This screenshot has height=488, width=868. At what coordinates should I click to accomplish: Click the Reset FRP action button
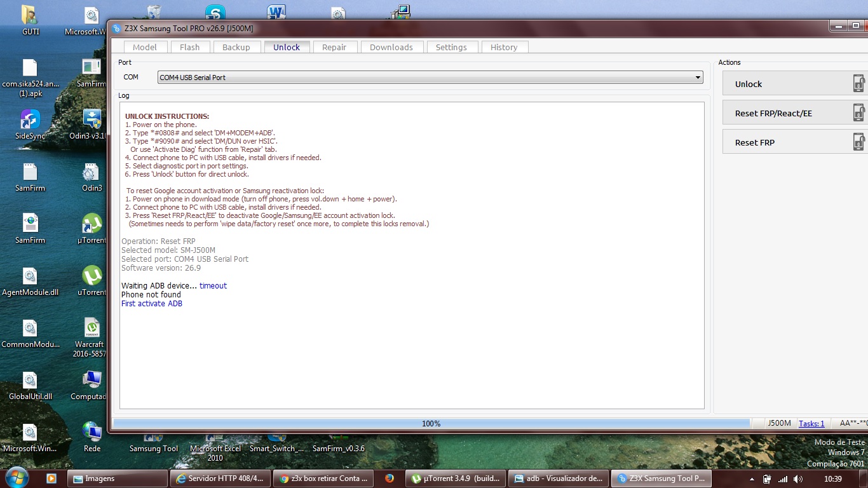click(795, 142)
